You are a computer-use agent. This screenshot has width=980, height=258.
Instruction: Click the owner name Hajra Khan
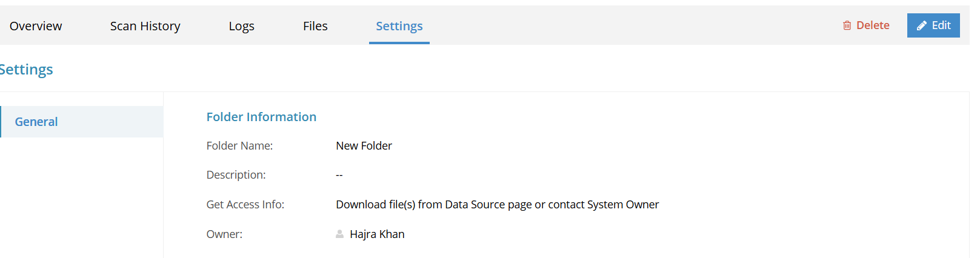click(377, 234)
